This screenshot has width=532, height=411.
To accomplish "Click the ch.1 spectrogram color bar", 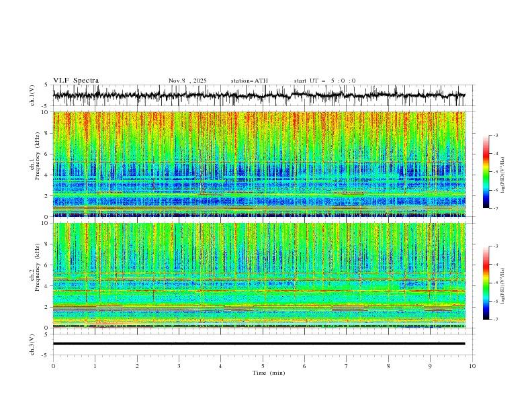I will (486, 172).
